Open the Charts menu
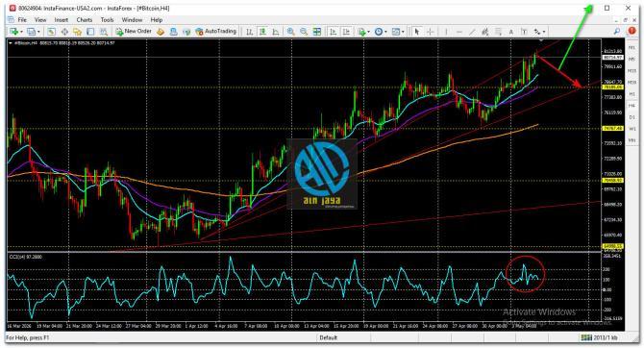 pos(85,20)
